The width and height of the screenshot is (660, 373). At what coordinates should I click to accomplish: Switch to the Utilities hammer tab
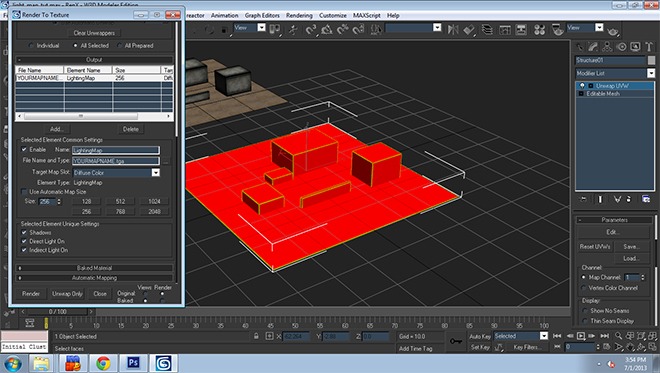(649, 47)
